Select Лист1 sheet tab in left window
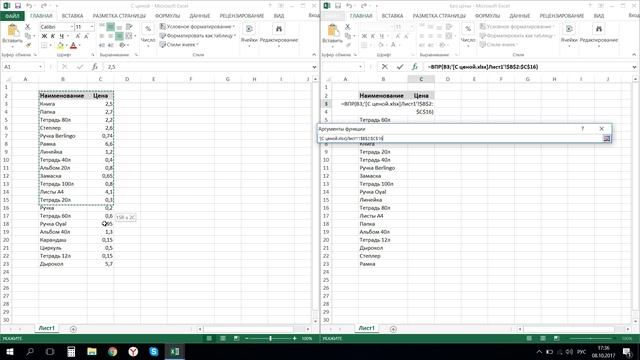The image size is (640, 360). [x=47, y=328]
